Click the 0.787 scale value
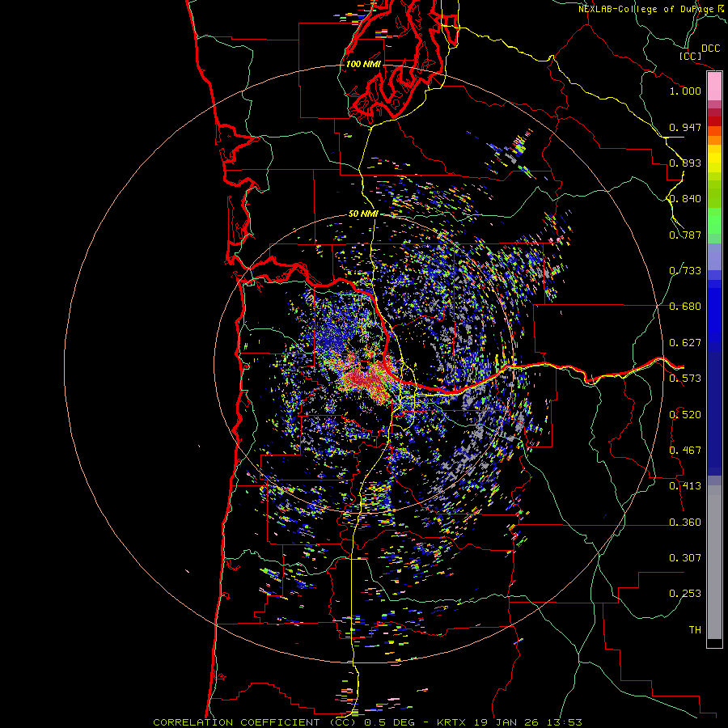This screenshot has height=728, width=728. point(685,235)
